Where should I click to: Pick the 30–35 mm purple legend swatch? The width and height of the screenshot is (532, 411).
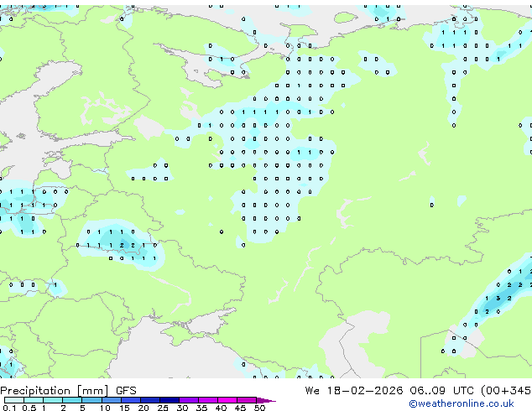188,400
